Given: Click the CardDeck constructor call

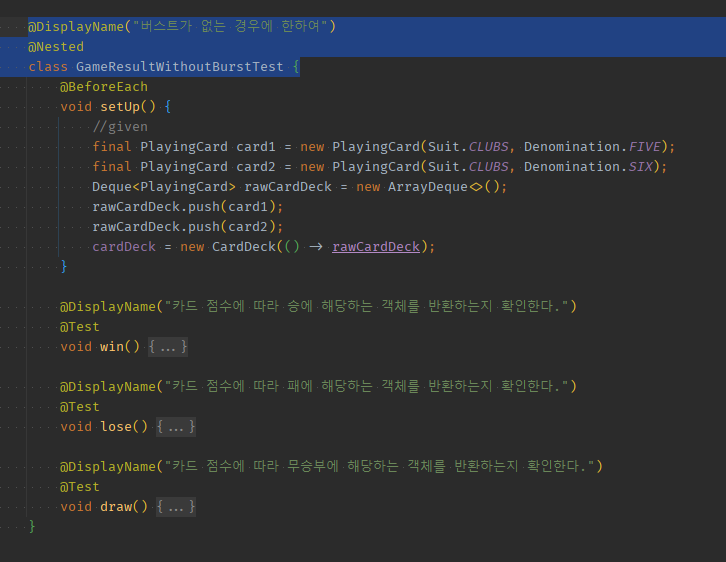Looking at the screenshot, I should click(x=244, y=247).
